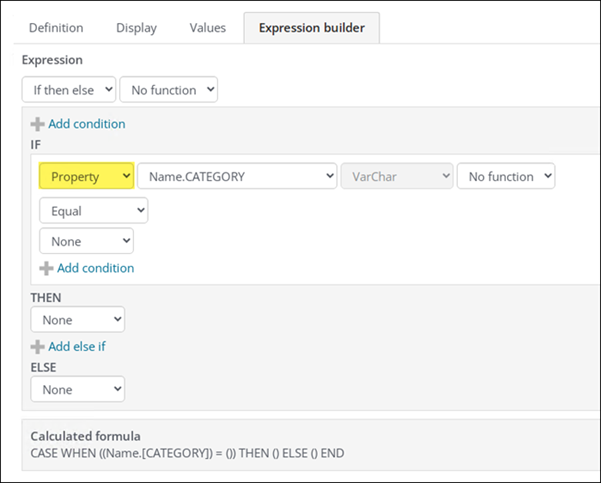Open the None dropdown under Equal
The image size is (601, 483).
(x=86, y=241)
